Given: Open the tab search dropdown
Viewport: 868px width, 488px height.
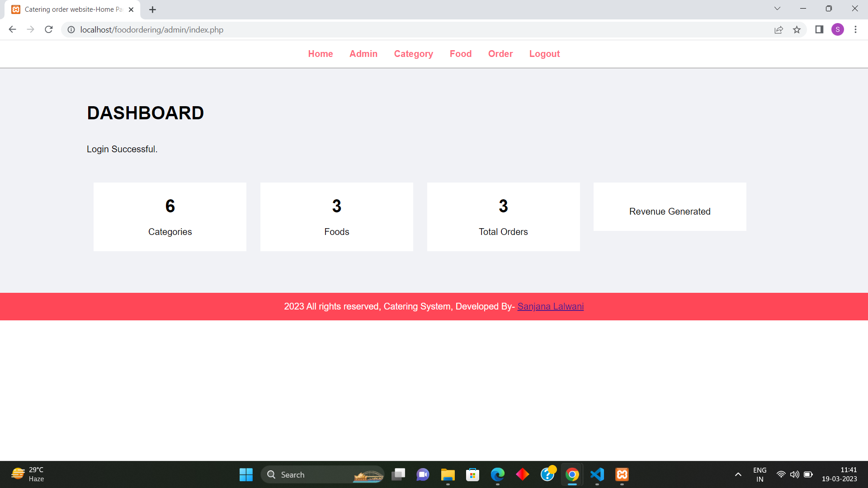Looking at the screenshot, I should click(777, 8).
